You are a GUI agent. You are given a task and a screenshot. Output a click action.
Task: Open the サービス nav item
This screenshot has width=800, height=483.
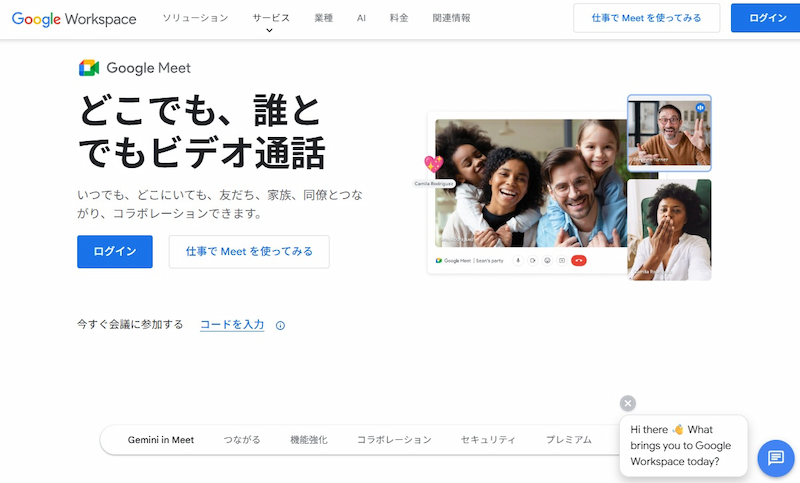pos(271,18)
